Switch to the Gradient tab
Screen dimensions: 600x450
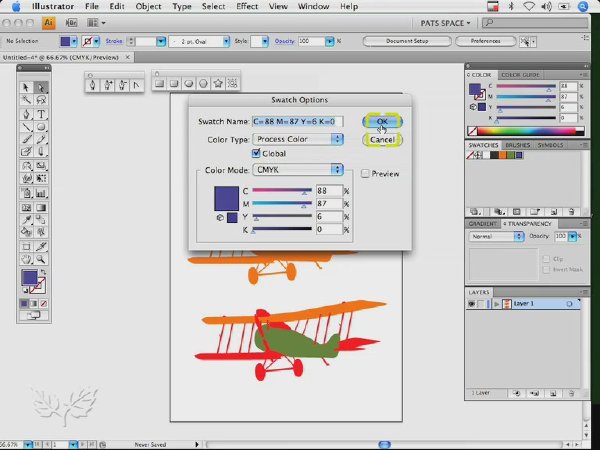point(483,224)
